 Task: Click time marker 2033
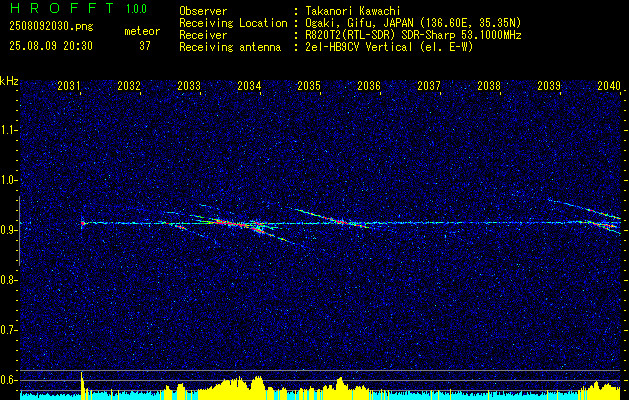coord(189,86)
